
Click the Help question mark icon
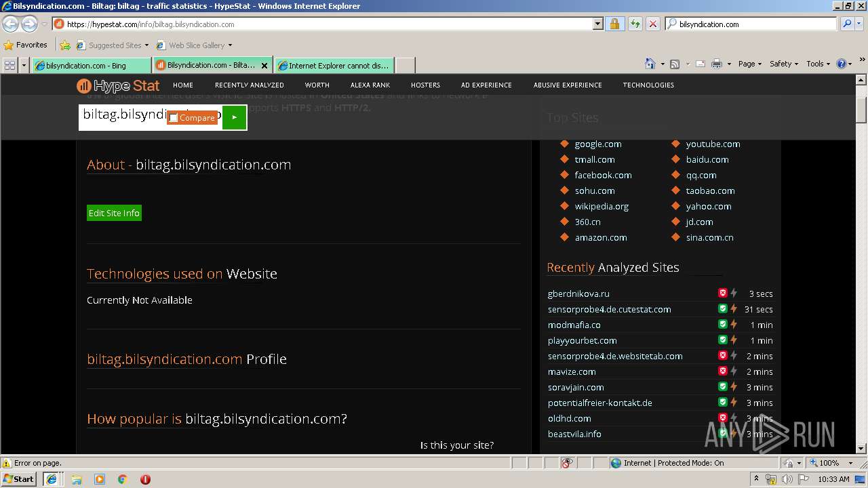[x=842, y=64]
